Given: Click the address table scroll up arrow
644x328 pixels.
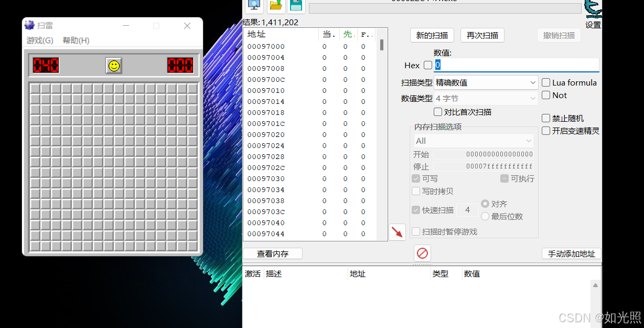Looking at the screenshot, I should (595, 285).
